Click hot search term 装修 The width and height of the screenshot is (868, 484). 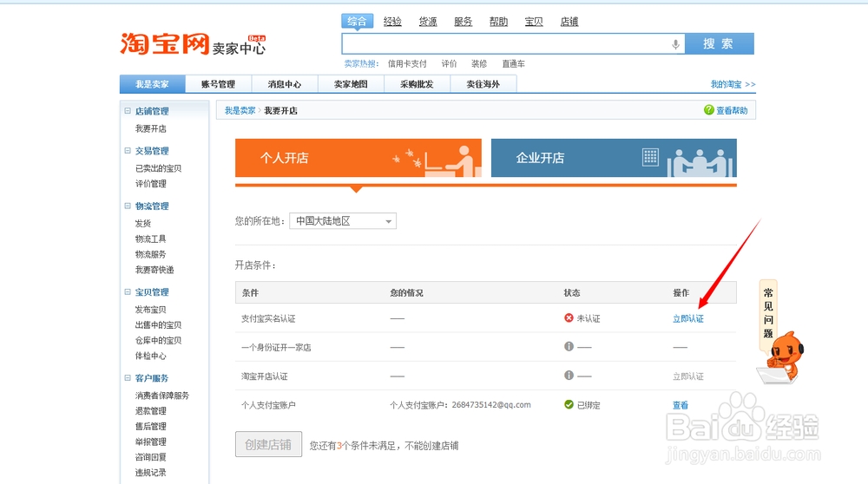pos(479,63)
